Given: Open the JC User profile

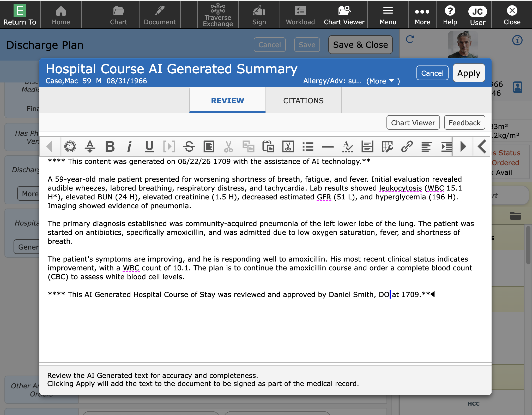Looking at the screenshot, I should click(x=477, y=15).
